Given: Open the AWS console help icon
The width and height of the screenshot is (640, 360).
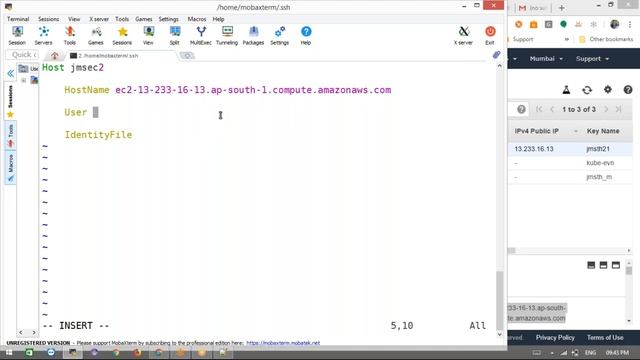Looking at the screenshot, I should 628,89.
